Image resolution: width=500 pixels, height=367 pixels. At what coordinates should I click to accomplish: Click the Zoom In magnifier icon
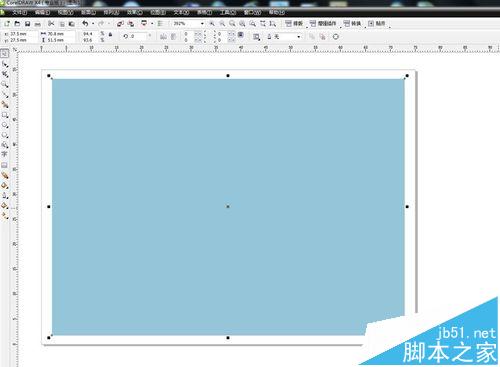pos(212,24)
